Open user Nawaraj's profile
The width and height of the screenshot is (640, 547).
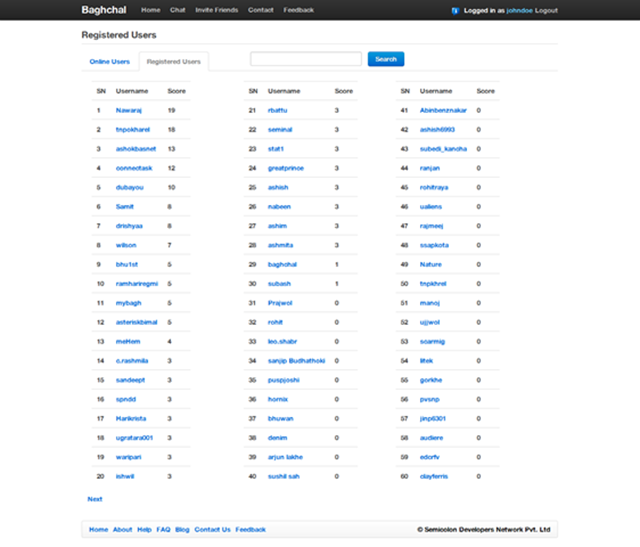pos(129,110)
